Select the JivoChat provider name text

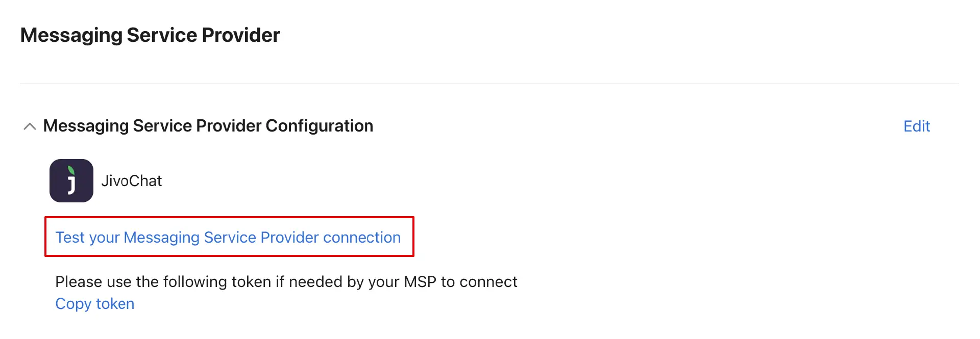point(131,181)
